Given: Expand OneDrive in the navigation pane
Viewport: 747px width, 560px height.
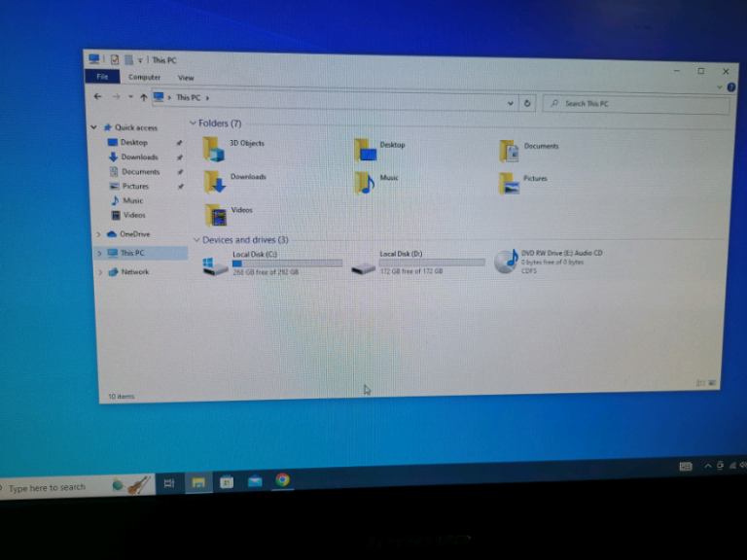Looking at the screenshot, I should [x=98, y=234].
